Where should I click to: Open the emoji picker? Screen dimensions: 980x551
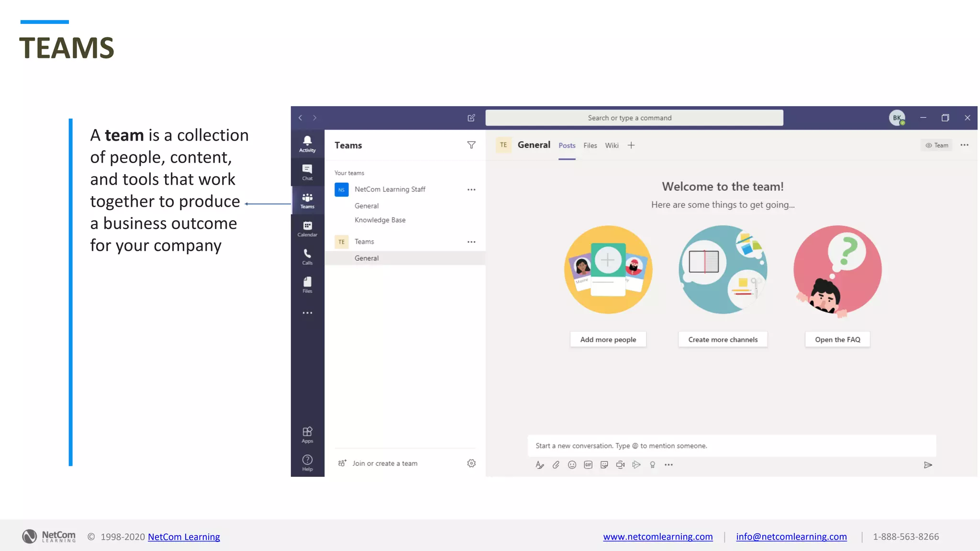tap(572, 465)
